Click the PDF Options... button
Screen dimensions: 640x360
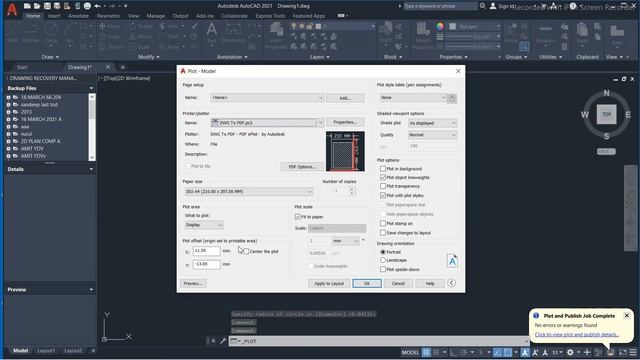[x=302, y=167]
